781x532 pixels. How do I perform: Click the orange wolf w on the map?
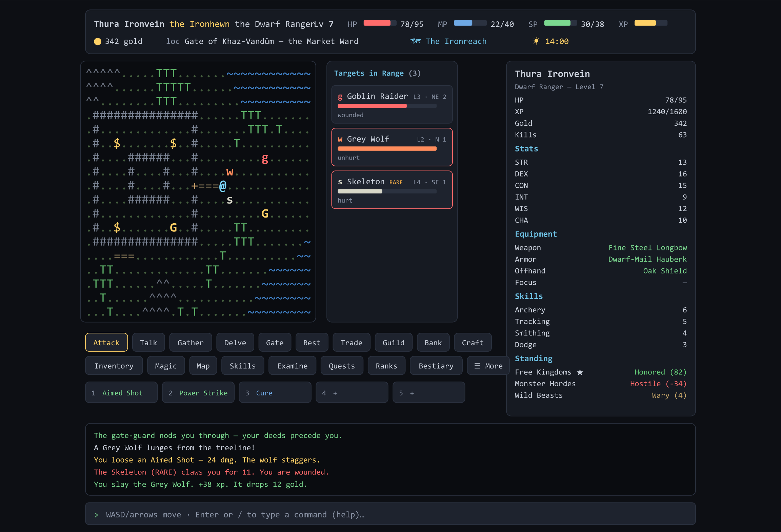pyautogui.click(x=230, y=172)
